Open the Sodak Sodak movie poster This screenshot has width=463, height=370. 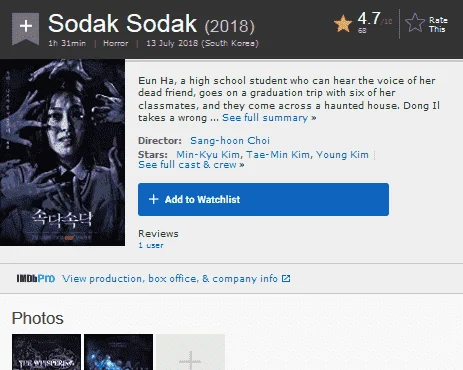62,153
